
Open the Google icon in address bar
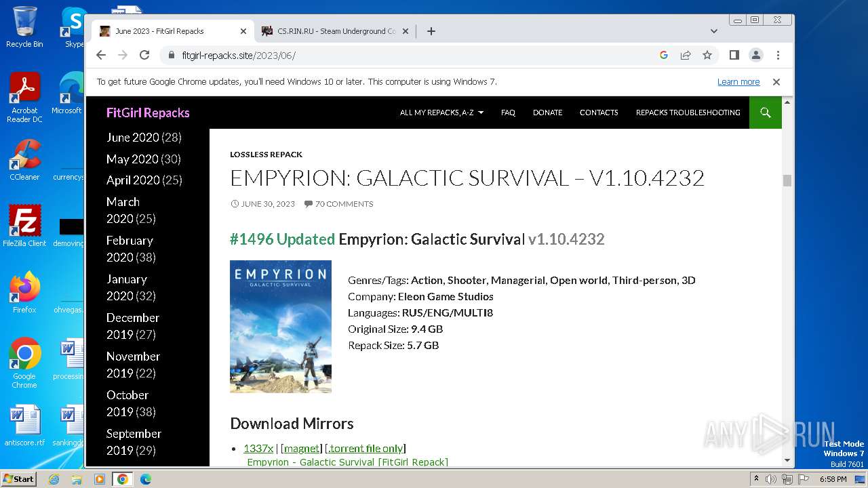[664, 55]
